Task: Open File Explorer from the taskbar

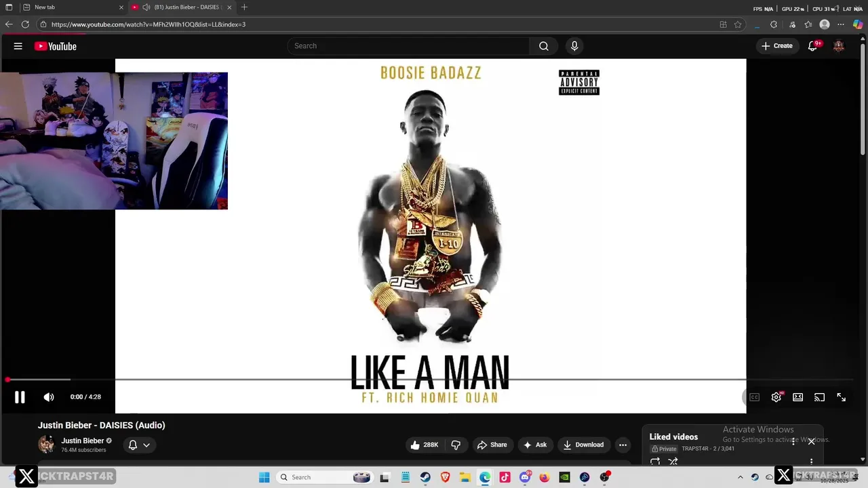Action: pyautogui.click(x=465, y=477)
